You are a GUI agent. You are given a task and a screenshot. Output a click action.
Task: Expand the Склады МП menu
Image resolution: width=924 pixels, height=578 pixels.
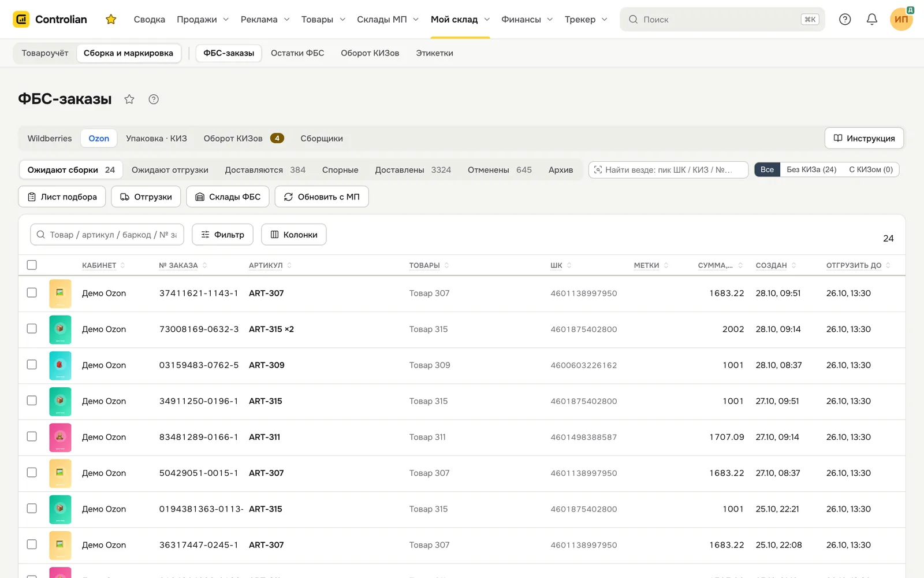tap(388, 20)
